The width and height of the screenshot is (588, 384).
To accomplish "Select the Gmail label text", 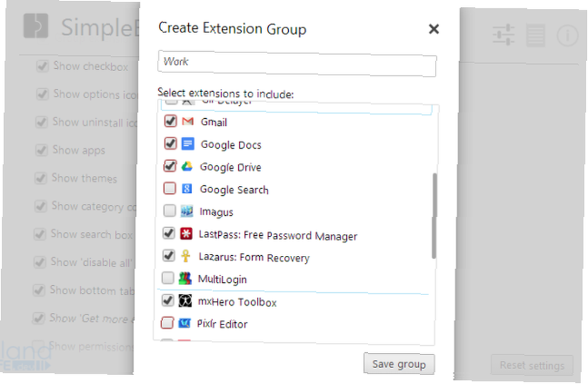I will tap(214, 122).
